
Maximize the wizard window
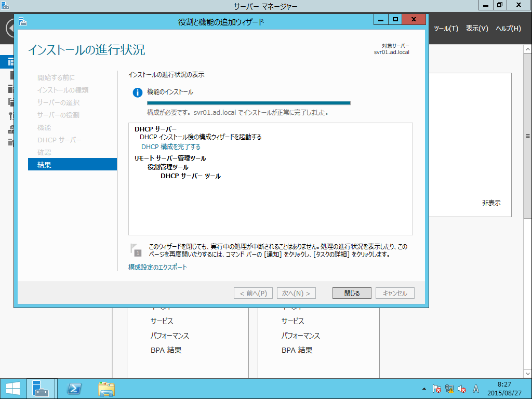395,19
